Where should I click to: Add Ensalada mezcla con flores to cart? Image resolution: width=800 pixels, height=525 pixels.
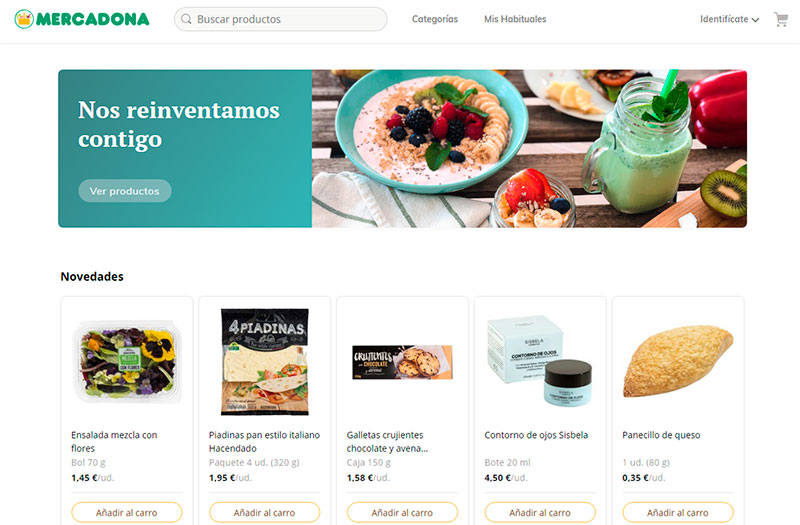pos(127,512)
